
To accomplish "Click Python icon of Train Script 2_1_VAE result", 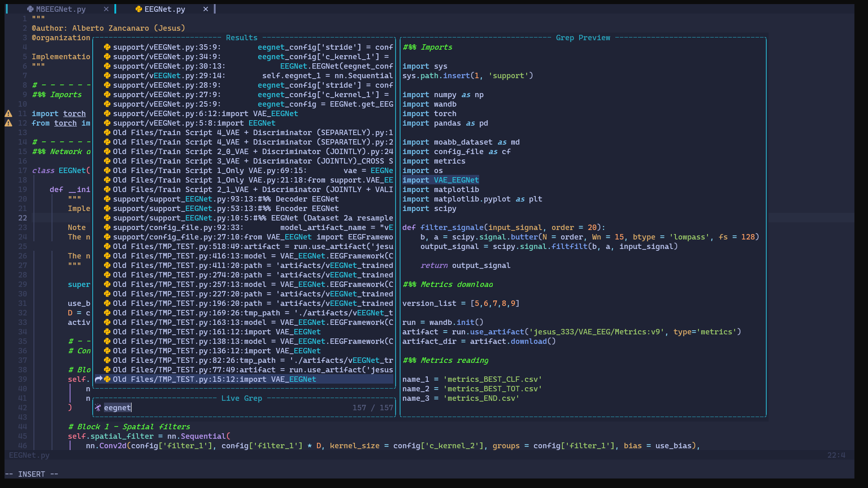I will [x=107, y=189].
